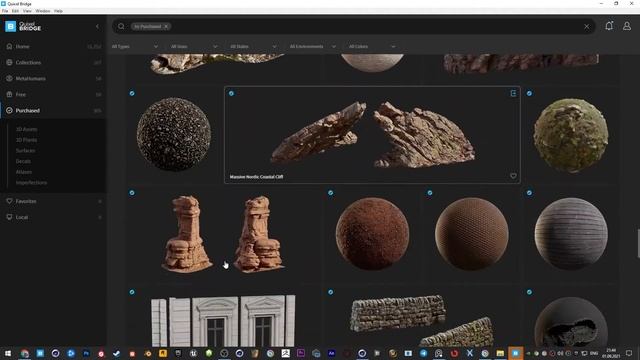Image resolution: width=640 pixels, height=360 pixels.
Task: Open the white facade with windows asset
Action: 223,321
